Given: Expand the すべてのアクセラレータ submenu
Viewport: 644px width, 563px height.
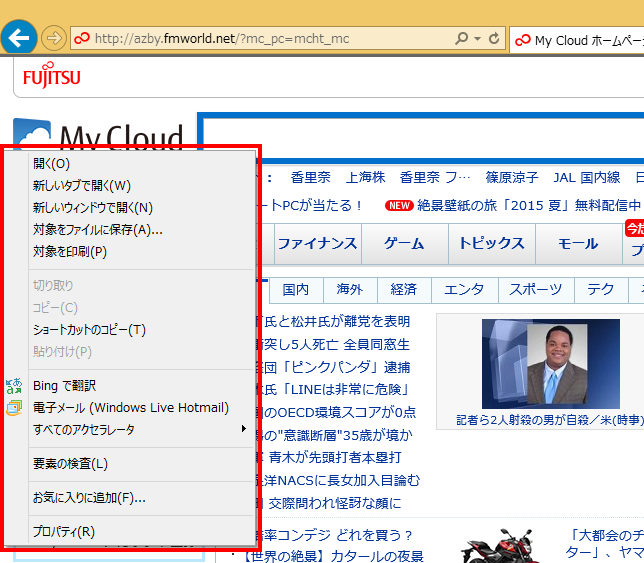Looking at the screenshot, I should click(138, 430).
